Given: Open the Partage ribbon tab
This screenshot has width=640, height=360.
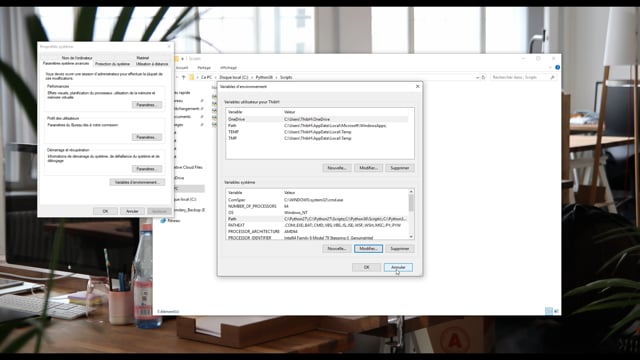Looking at the screenshot, I should [204, 68].
